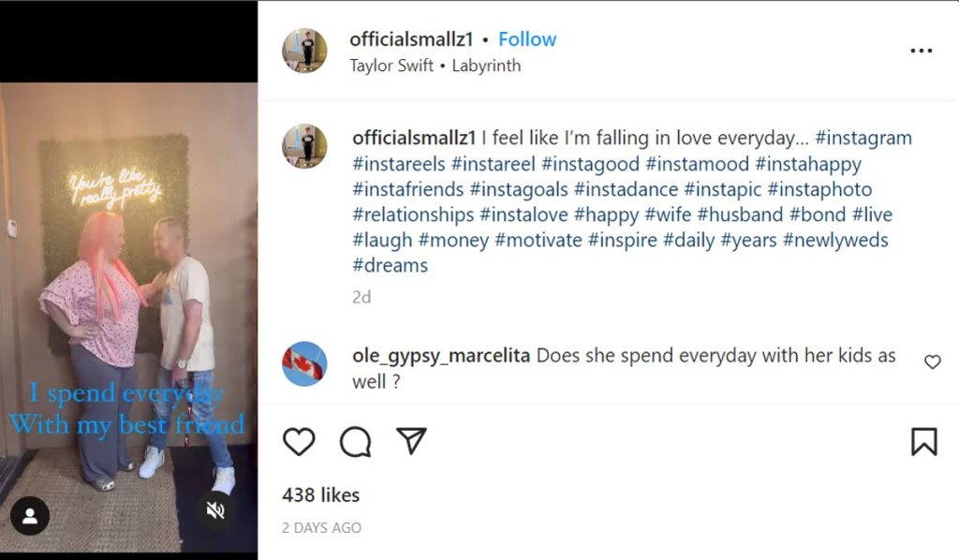This screenshot has width=959, height=560.
Task: Open the #newlyweds hashtag
Action: (835, 240)
